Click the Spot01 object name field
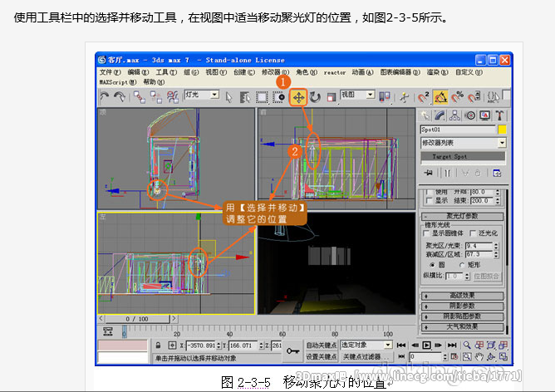The image size is (555, 392). coord(458,130)
